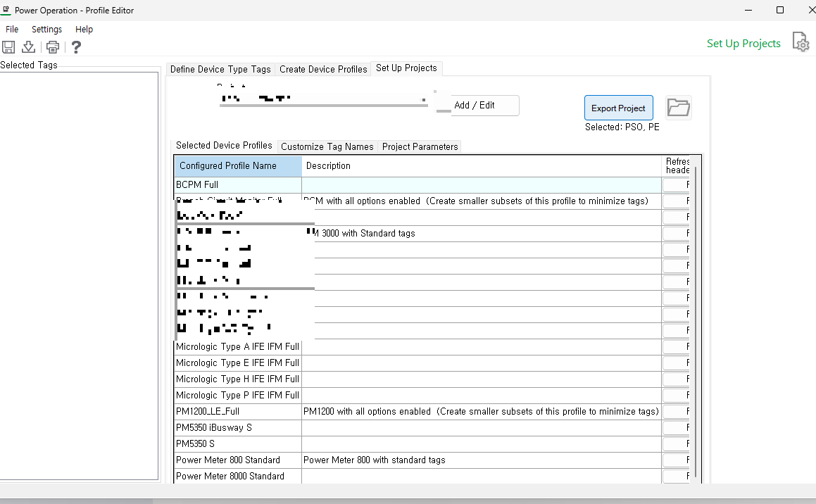Click description 'Power Meter 800 with standard tags'
The width and height of the screenshot is (816, 504).
(x=374, y=460)
